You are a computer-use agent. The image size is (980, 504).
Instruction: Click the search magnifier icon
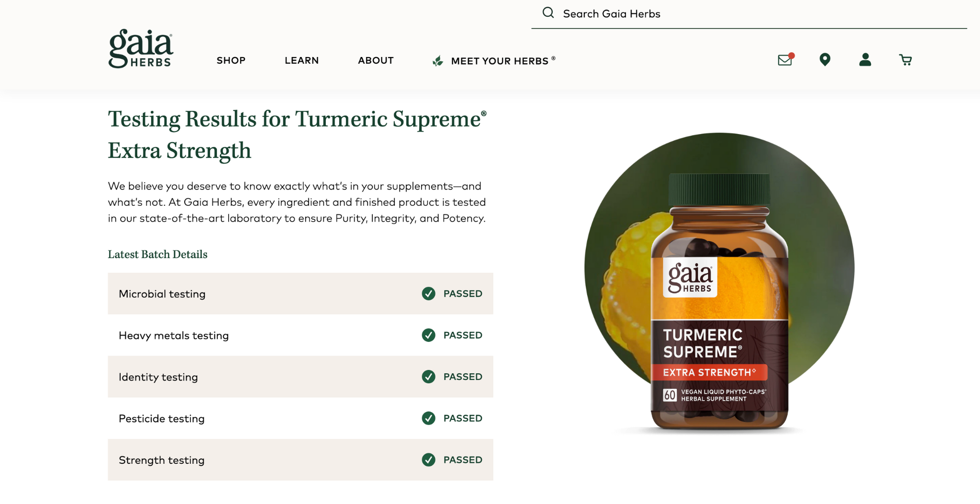(548, 13)
